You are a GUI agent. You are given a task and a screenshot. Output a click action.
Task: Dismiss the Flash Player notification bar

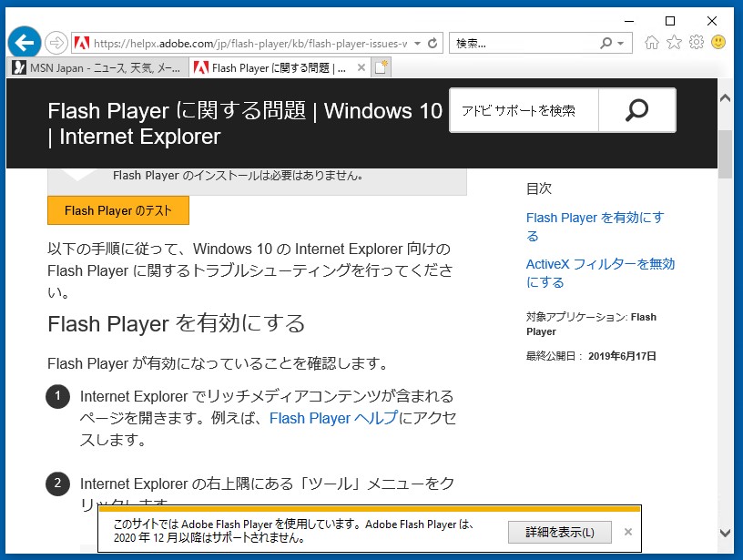628,532
